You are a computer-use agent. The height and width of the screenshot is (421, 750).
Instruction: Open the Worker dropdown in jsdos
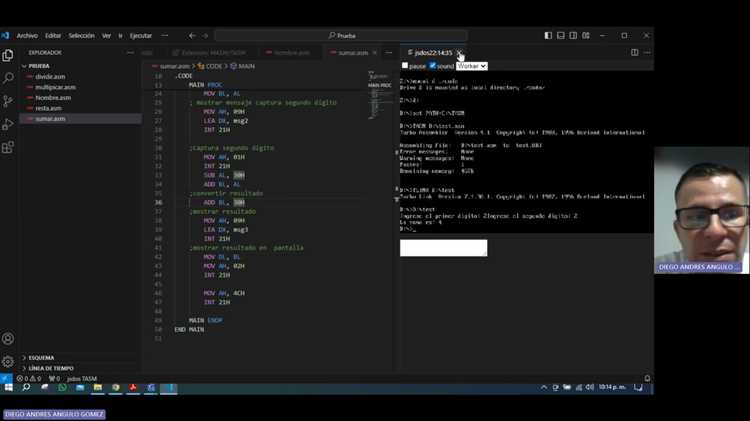[x=472, y=66]
